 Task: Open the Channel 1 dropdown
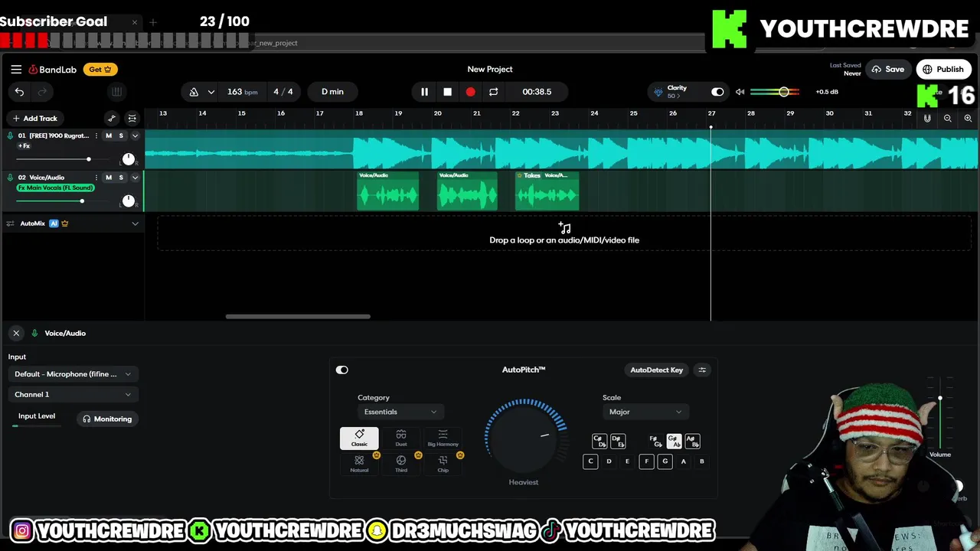[73, 395]
